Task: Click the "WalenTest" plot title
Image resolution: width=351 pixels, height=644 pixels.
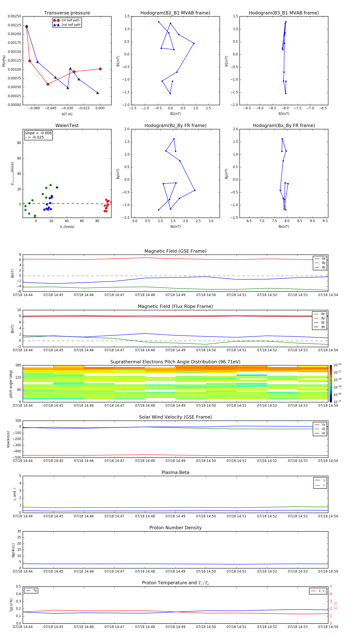Action: click(67, 125)
